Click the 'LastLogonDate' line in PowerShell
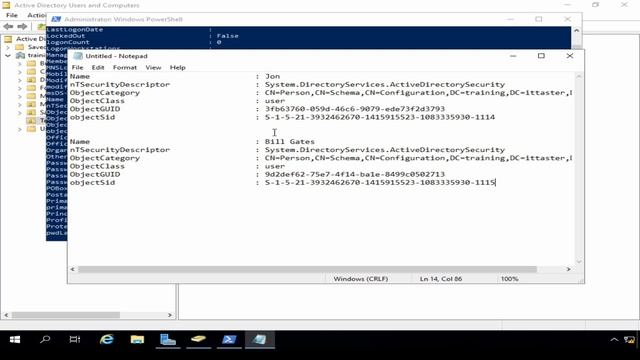This screenshot has width=640, height=360. pos(75,29)
